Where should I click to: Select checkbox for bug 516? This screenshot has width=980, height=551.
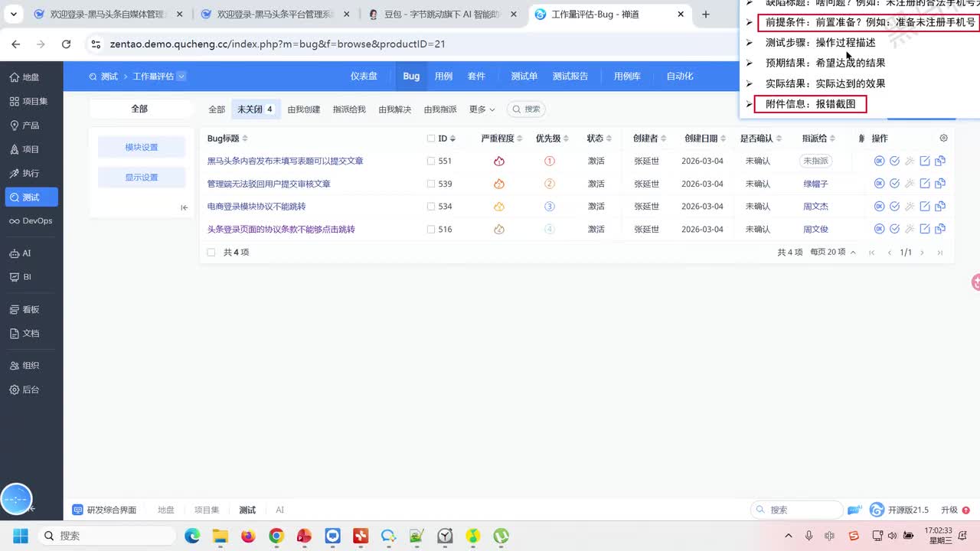click(431, 229)
